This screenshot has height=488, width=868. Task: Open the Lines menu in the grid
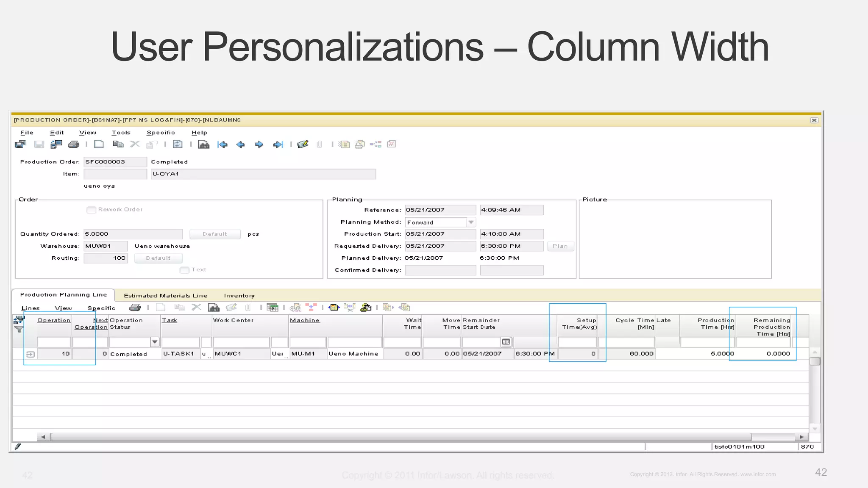[31, 308]
